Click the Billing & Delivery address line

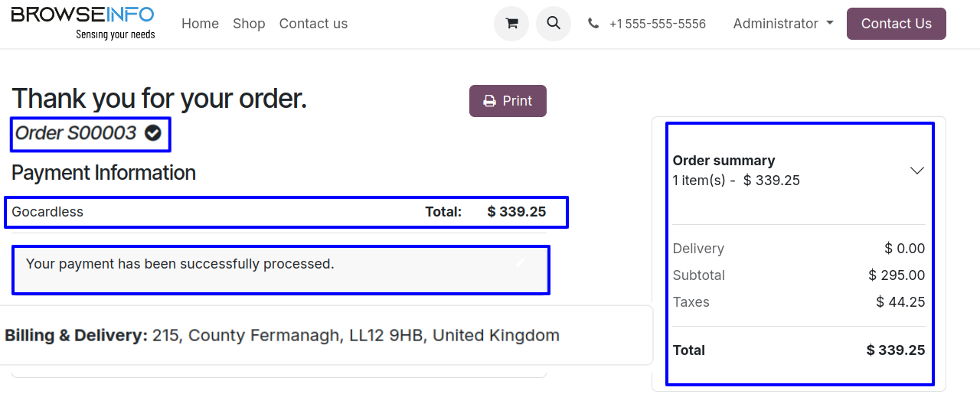click(282, 335)
